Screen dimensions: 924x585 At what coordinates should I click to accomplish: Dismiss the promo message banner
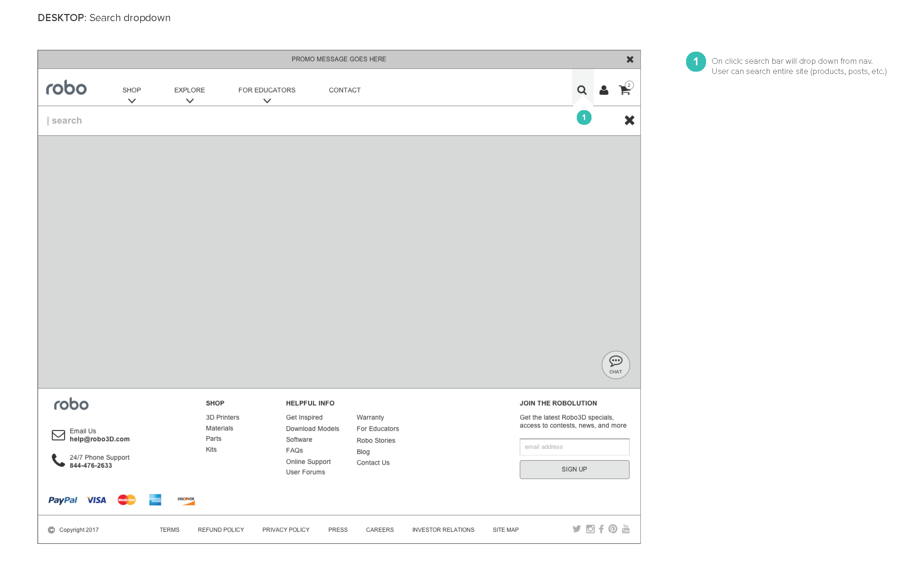(630, 60)
